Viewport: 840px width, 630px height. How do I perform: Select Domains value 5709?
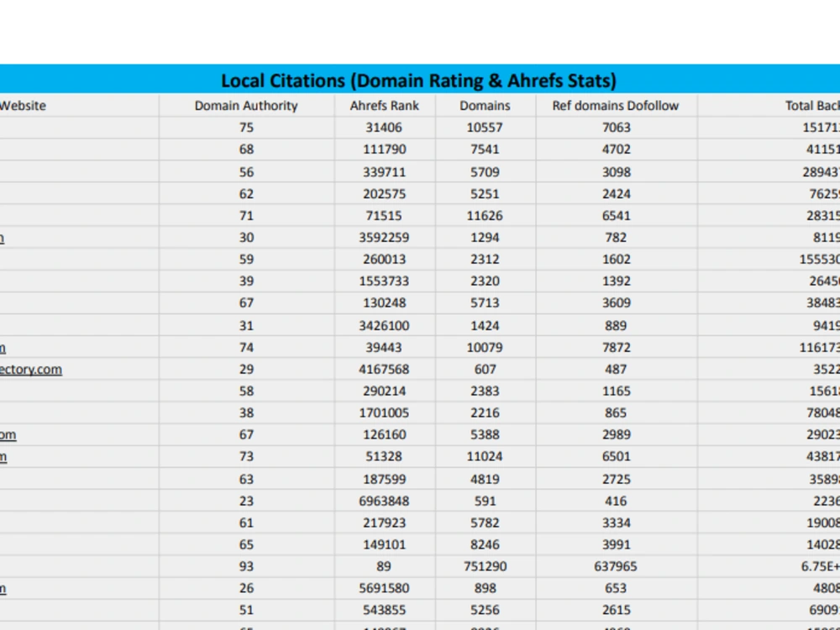[x=485, y=172]
